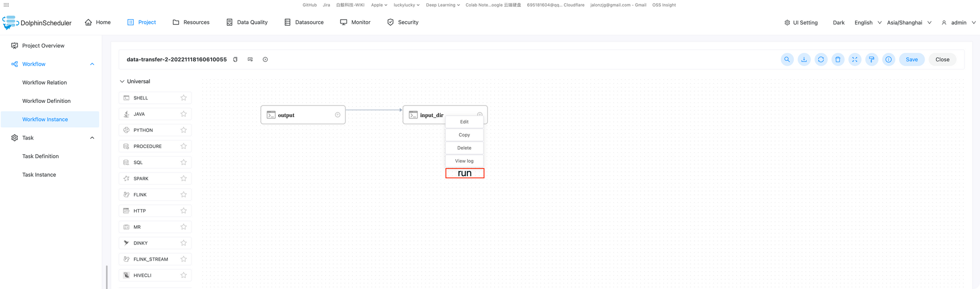Switch to the Dark theme
This screenshot has height=289, width=980.
(x=839, y=23)
